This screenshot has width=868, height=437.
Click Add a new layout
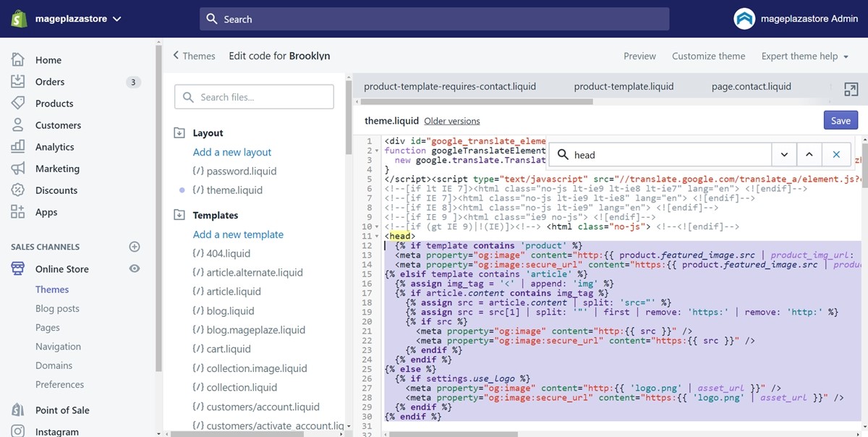232,152
